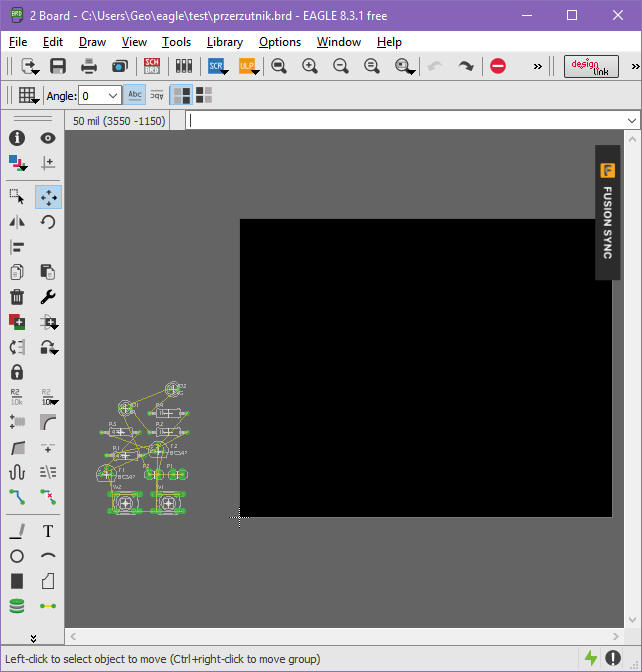Click the design link button
Screen dimensions: 642x672
click(591, 66)
